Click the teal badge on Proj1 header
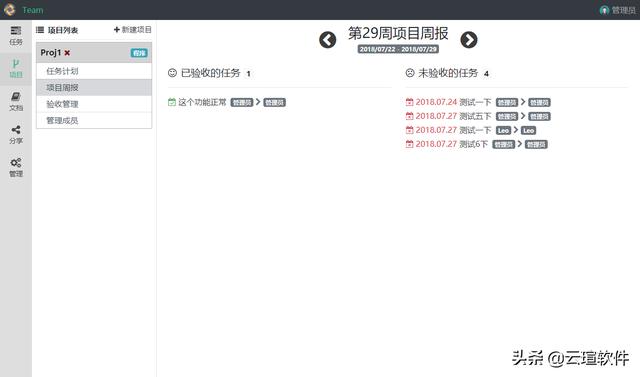 click(139, 53)
